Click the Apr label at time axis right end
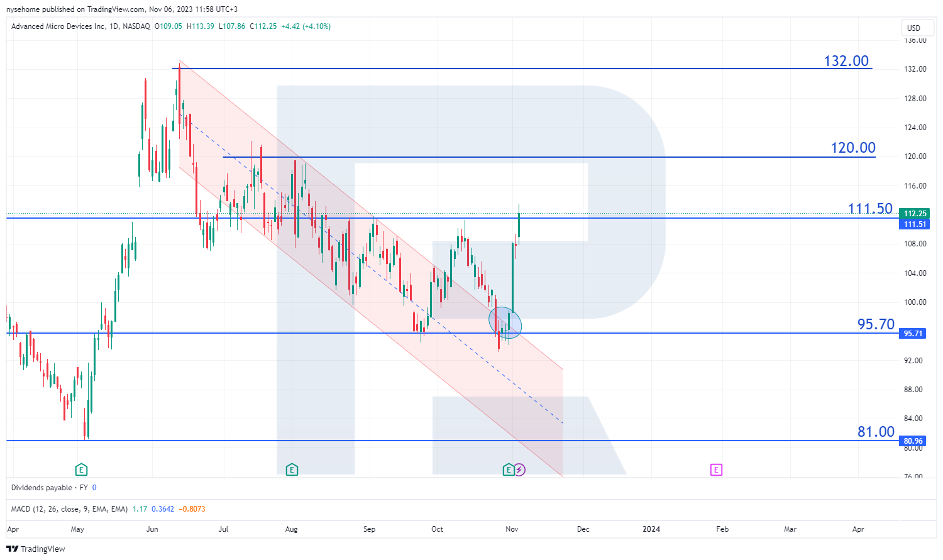The width and height of the screenshot is (943, 560). click(x=858, y=529)
